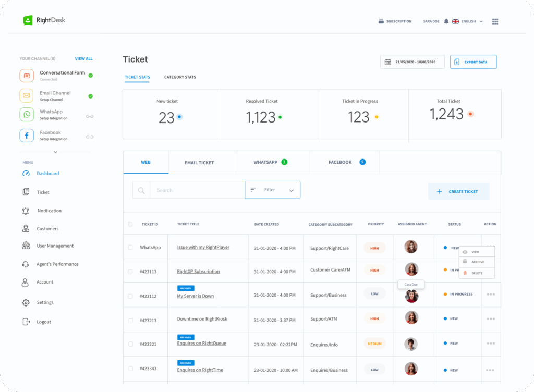This screenshot has width=534, height=392.
Task: Open Dashboard from the sidebar menu
Action: [x=47, y=174]
